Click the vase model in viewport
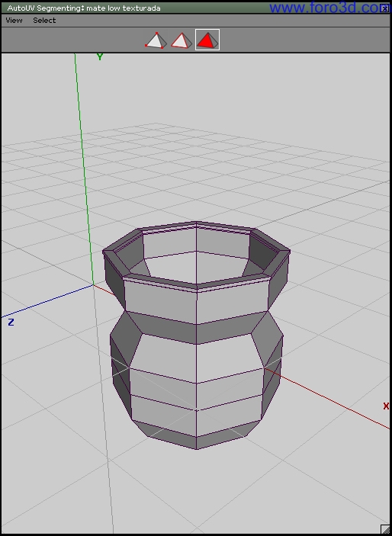Image resolution: width=392 pixels, height=536 pixels. (196, 335)
